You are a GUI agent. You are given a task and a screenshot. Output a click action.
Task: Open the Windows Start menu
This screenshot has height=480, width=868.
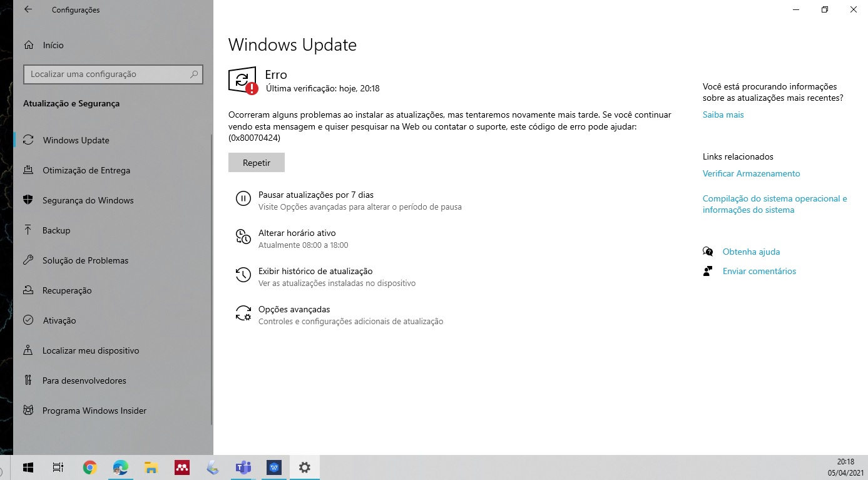tap(28, 467)
